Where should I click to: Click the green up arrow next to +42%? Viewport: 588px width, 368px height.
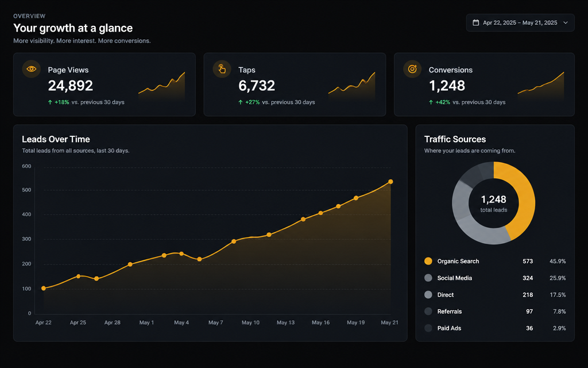pyautogui.click(x=431, y=102)
